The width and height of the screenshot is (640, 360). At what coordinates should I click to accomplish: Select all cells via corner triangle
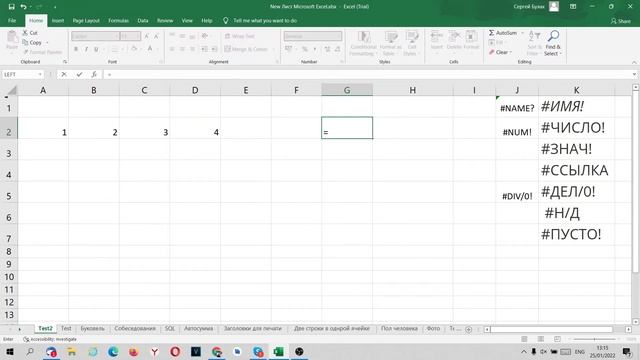[12, 90]
